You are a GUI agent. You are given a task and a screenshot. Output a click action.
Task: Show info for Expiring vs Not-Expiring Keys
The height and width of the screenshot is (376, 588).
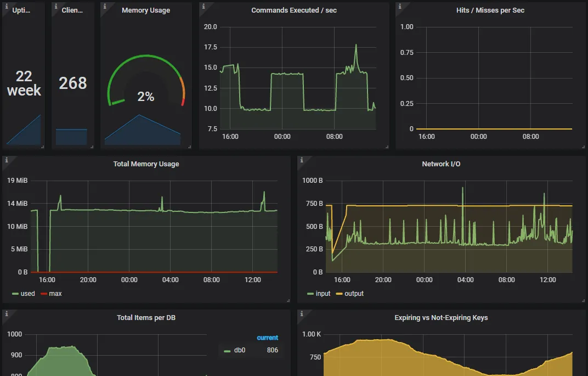(301, 313)
